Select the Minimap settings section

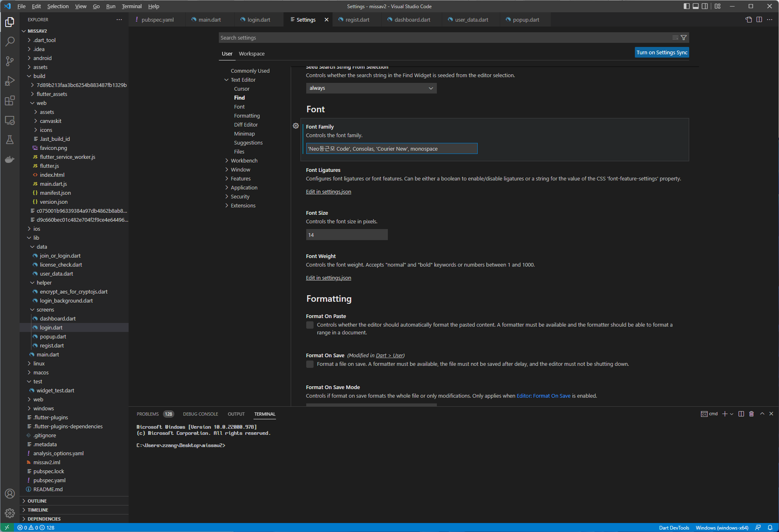244,134
